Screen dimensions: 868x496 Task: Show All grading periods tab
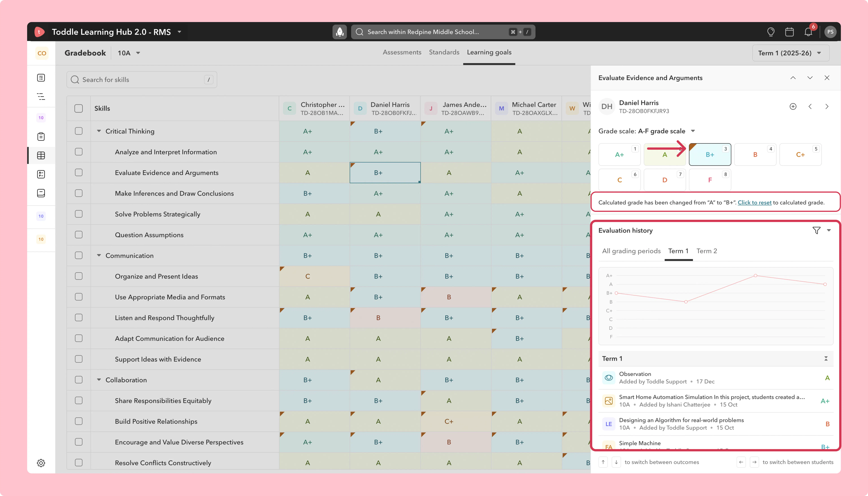click(x=631, y=251)
